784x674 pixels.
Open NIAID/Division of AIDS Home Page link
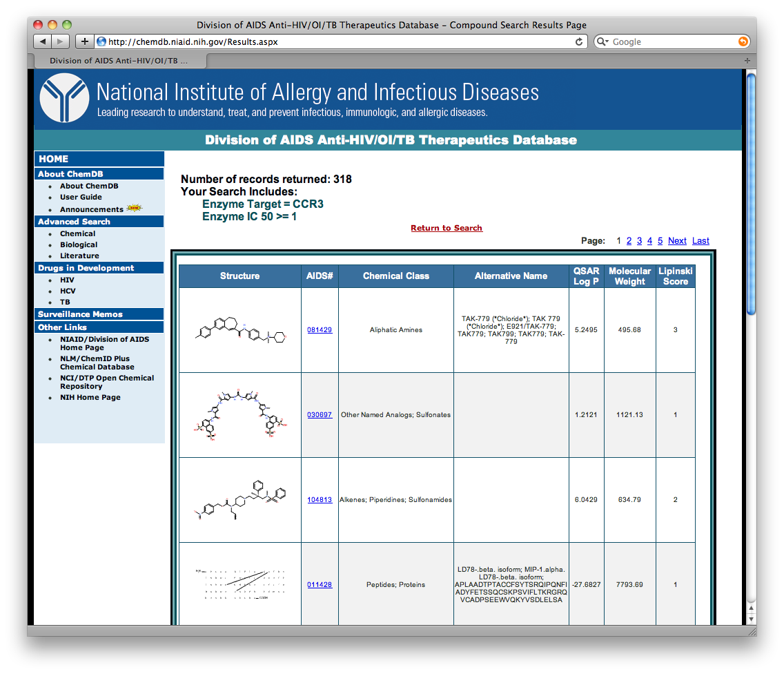point(104,343)
